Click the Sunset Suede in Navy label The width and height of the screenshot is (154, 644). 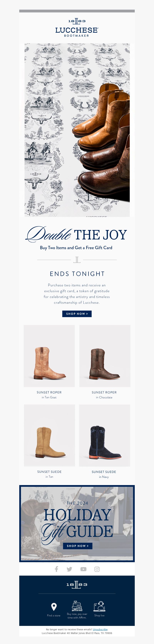click(x=104, y=474)
